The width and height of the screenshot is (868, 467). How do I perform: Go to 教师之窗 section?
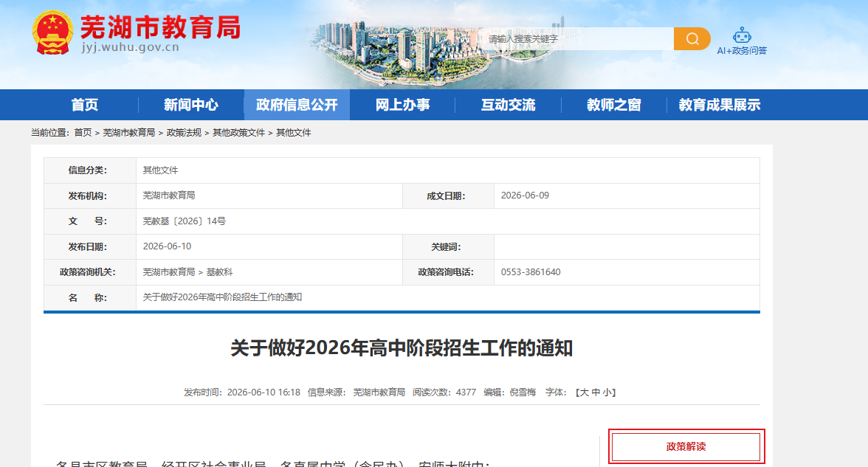pyautogui.click(x=614, y=105)
